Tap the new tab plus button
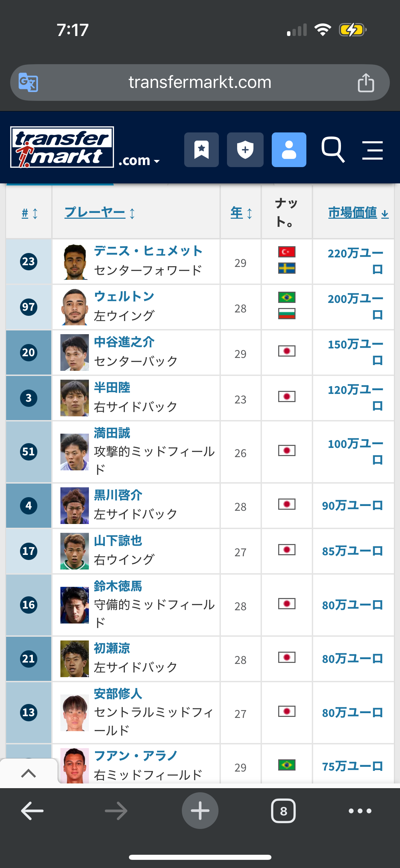400x868 pixels. (x=200, y=811)
